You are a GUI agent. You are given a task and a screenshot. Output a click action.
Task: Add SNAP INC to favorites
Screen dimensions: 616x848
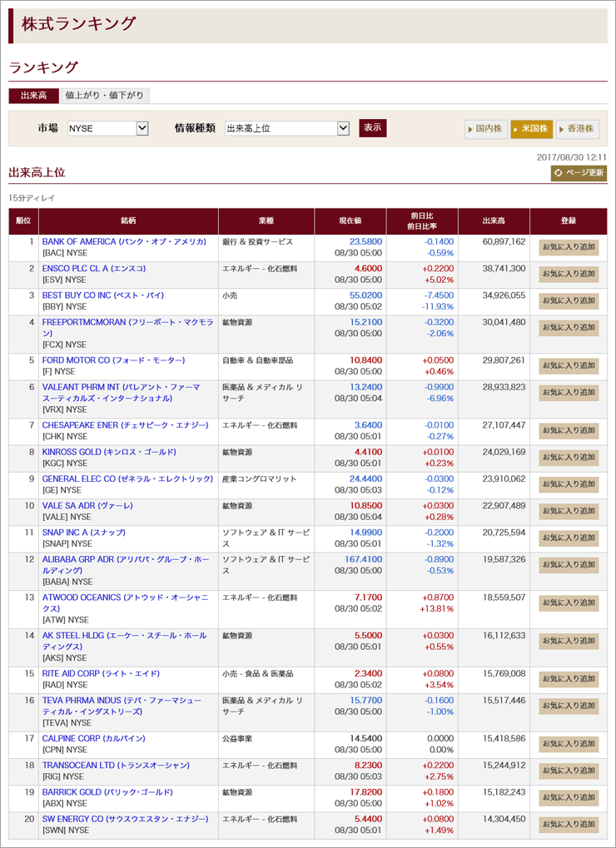(569, 538)
